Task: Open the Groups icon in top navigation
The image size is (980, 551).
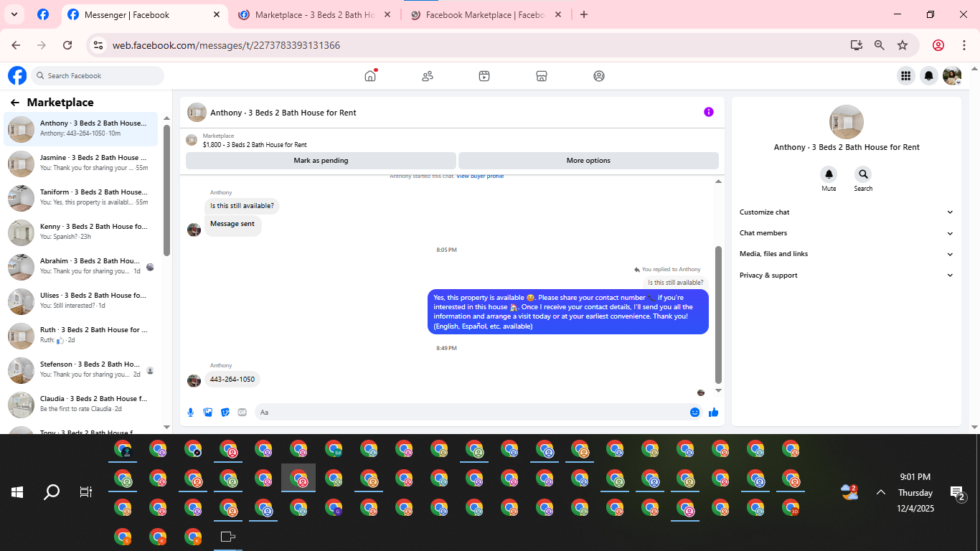Action: click(x=599, y=75)
